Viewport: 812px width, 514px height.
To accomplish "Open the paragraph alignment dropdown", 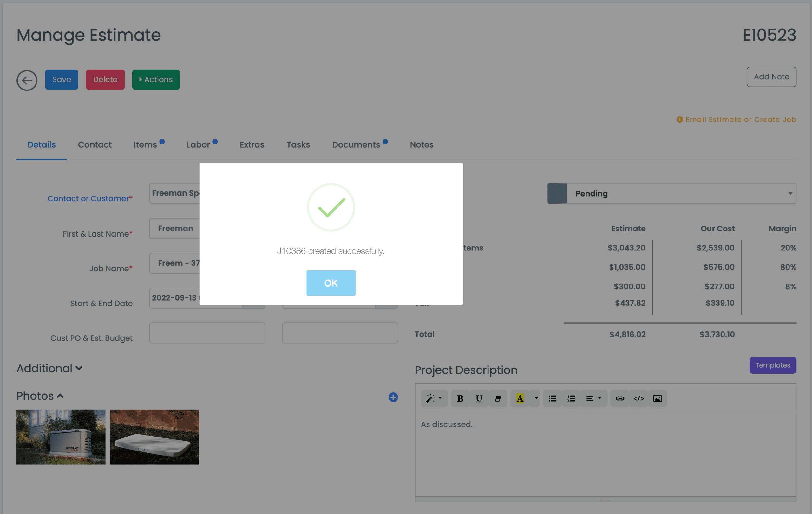I will click(x=594, y=398).
